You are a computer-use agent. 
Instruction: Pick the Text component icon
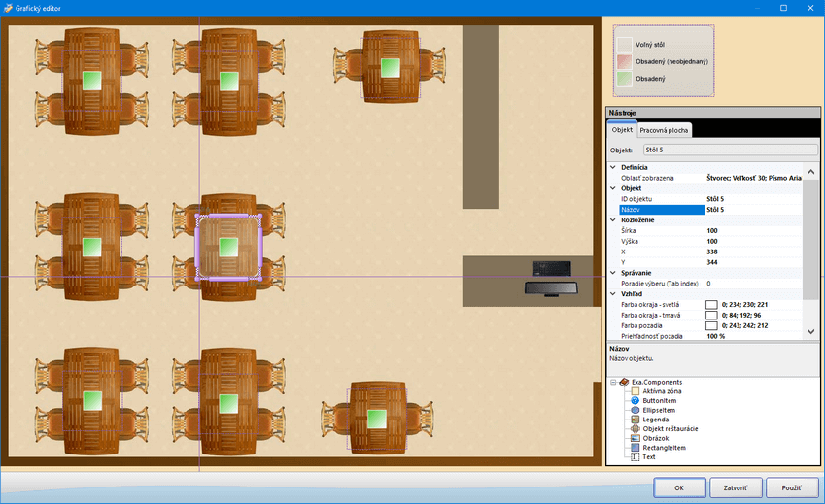tap(636, 456)
